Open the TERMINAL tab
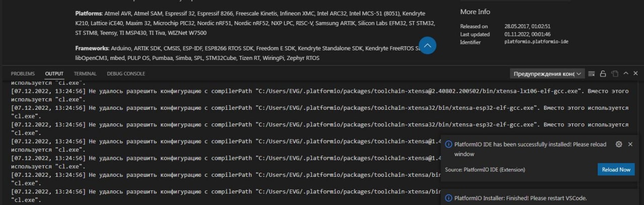Viewport: 644px width, 205px height. (85, 74)
